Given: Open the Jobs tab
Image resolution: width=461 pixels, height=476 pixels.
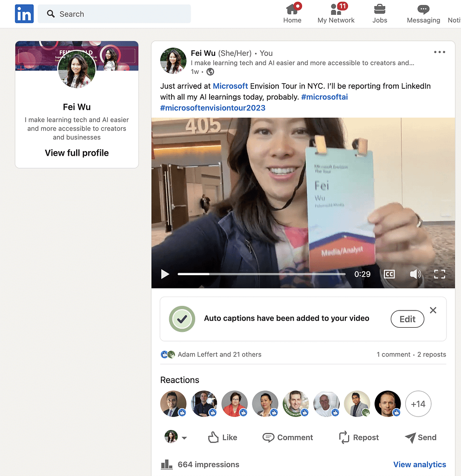Looking at the screenshot, I should point(380,13).
